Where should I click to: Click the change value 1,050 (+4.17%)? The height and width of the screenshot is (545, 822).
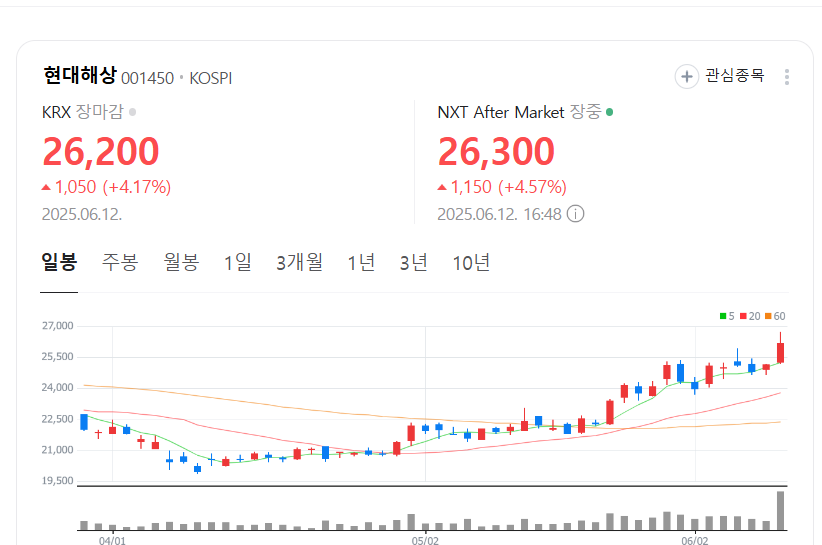point(106,187)
